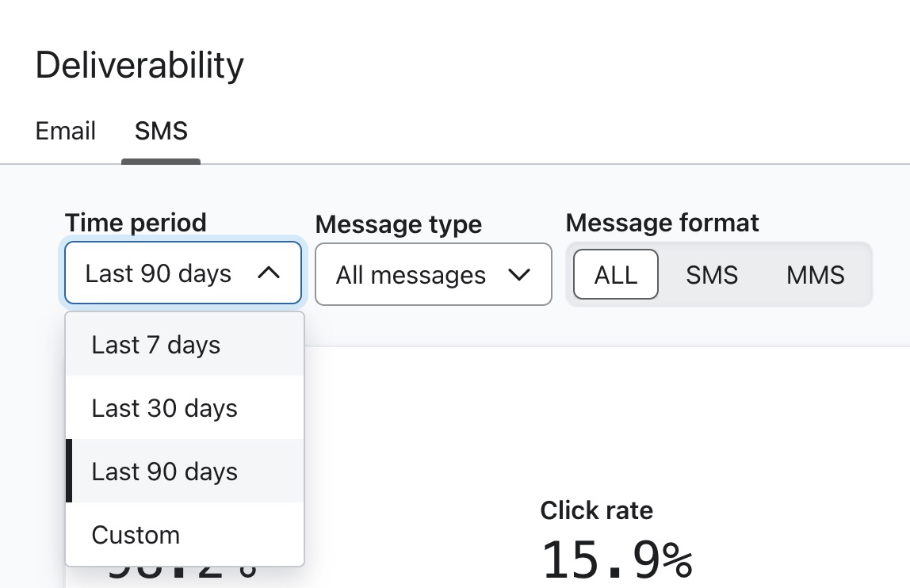The height and width of the screenshot is (588, 910).
Task: Select Last 7 days from time period options
Action: (155, 345)
